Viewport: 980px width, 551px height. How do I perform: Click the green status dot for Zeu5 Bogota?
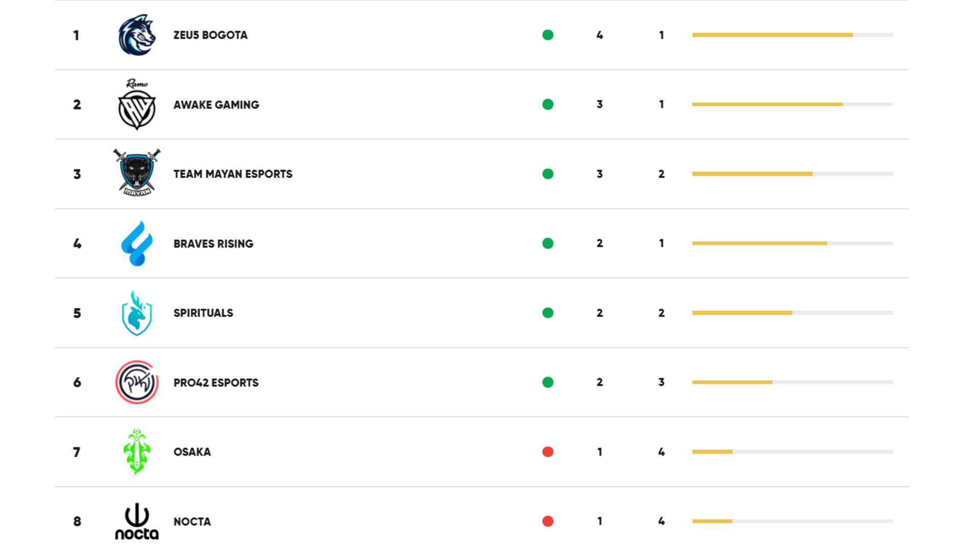548,35
